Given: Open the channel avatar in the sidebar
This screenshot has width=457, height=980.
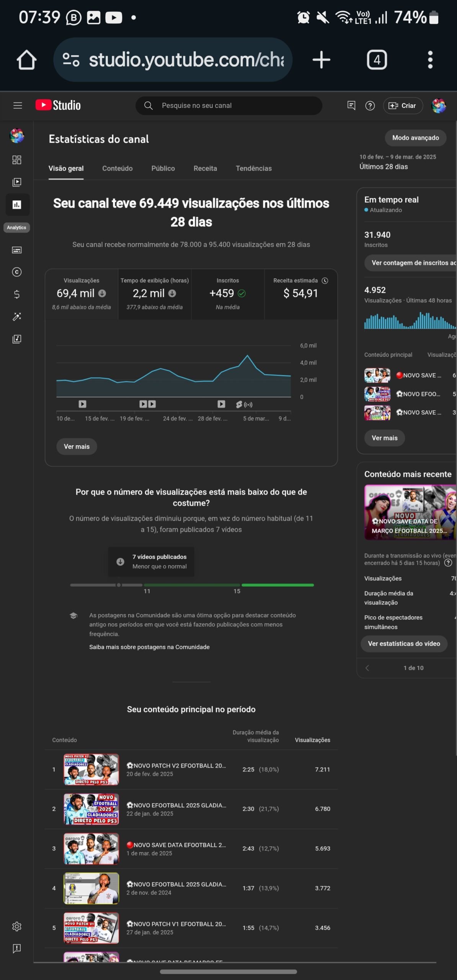Looking at the screenshot, I should (17, 136).
